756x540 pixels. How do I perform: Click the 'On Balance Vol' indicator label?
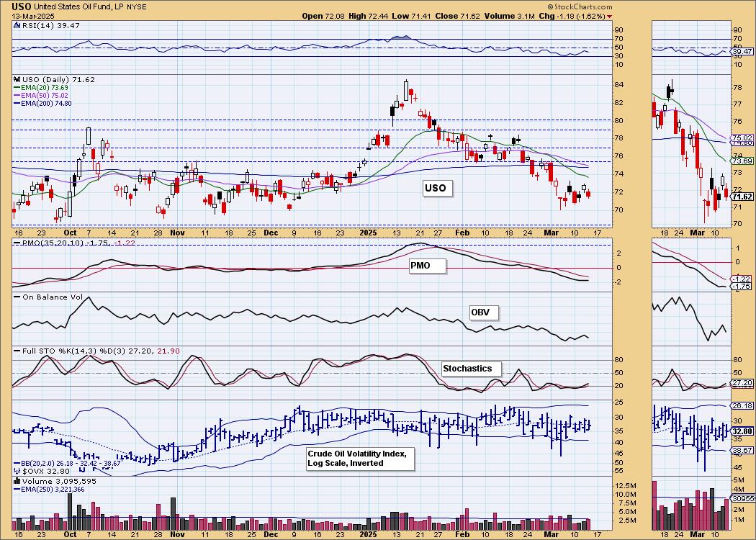(53, 297)
